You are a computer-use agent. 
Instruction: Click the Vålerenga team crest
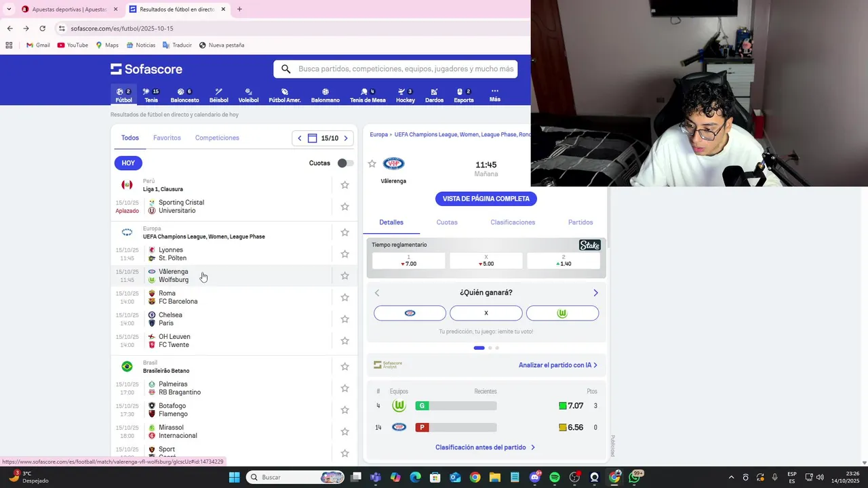point(393,163)
